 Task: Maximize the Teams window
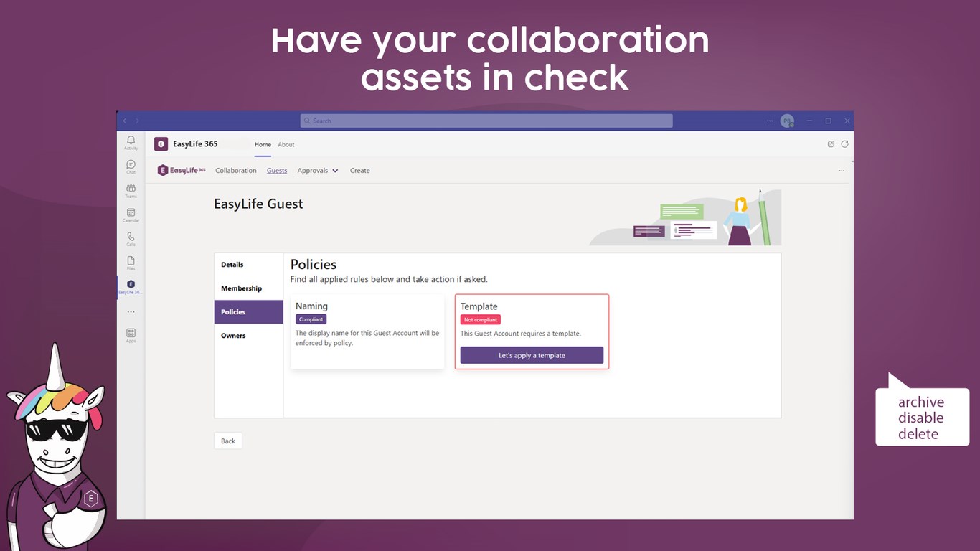(828, 121)
